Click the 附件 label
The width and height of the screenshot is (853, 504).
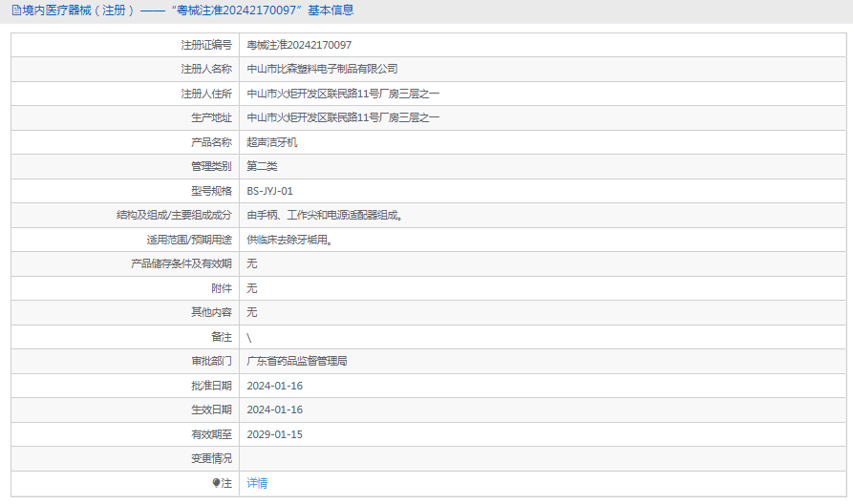point(222,288)
